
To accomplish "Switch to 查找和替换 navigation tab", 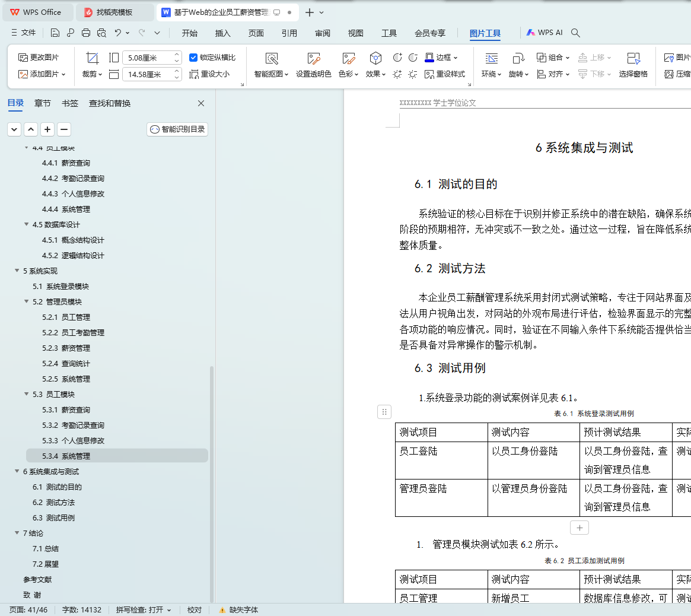I will pos(110,103).
